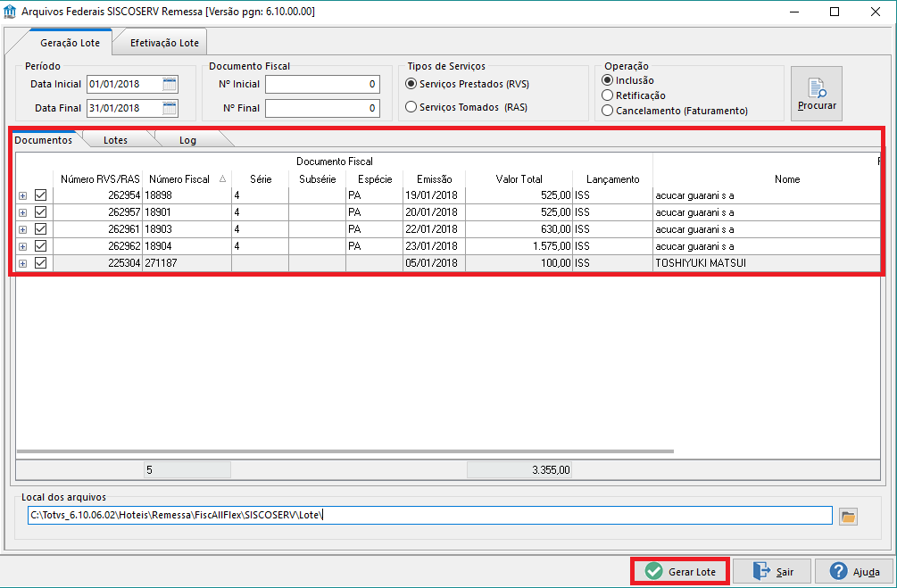Click the Valor Total column header
Screen dimensions: 897x588
(519, 179)
